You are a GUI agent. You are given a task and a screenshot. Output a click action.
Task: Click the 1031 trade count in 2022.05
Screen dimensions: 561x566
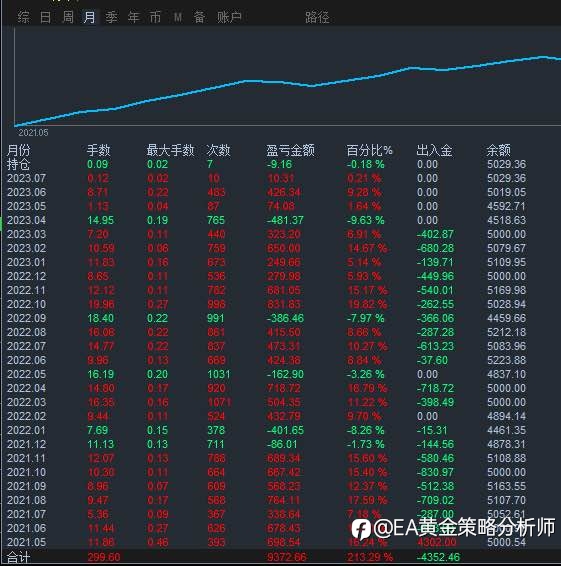[x=219, y=374]
